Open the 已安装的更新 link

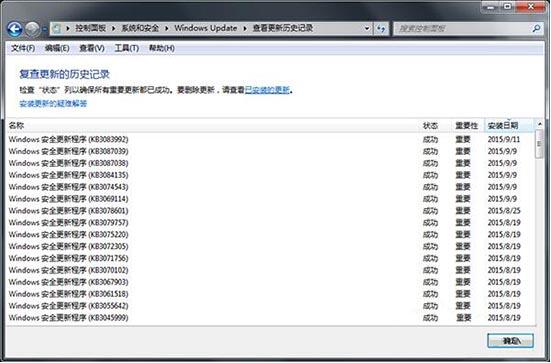pyautogui.click(x=267, y=90)
